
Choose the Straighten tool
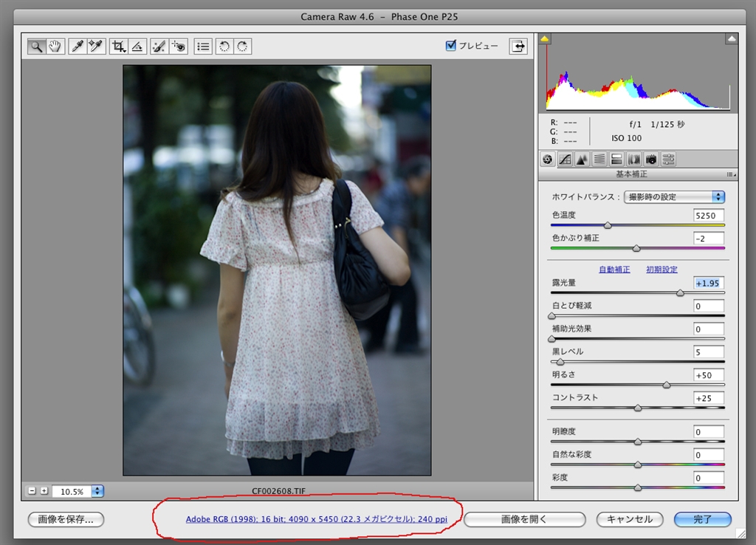click(x=137, y=47)
